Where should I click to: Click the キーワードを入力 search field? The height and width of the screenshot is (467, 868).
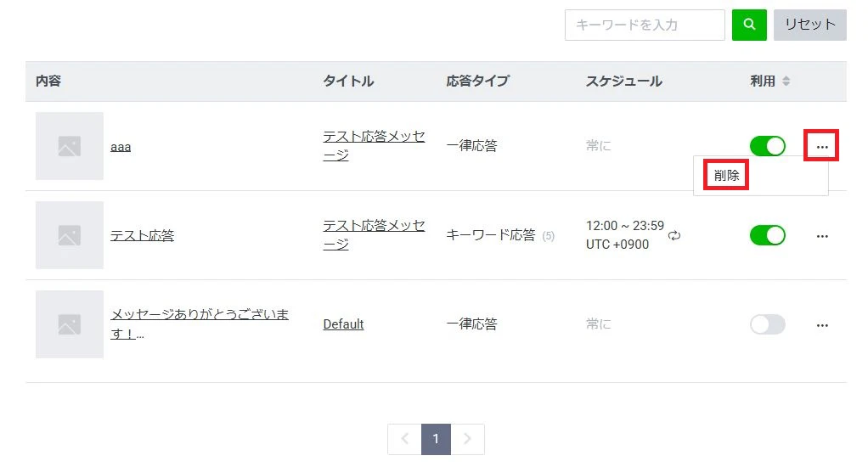click(x=644, y=25)
